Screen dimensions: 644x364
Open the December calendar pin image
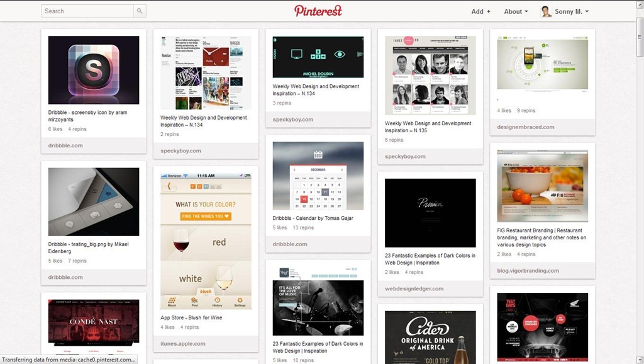(318, 176)
